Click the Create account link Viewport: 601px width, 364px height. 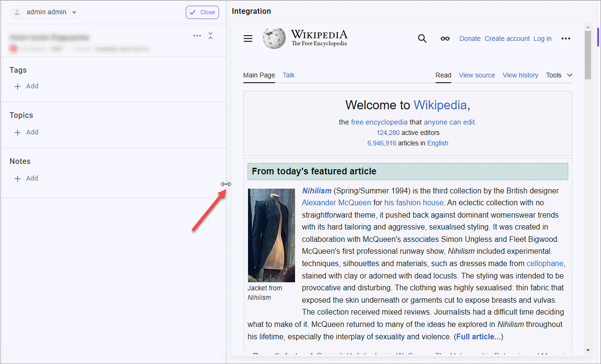tap(507, 38)
